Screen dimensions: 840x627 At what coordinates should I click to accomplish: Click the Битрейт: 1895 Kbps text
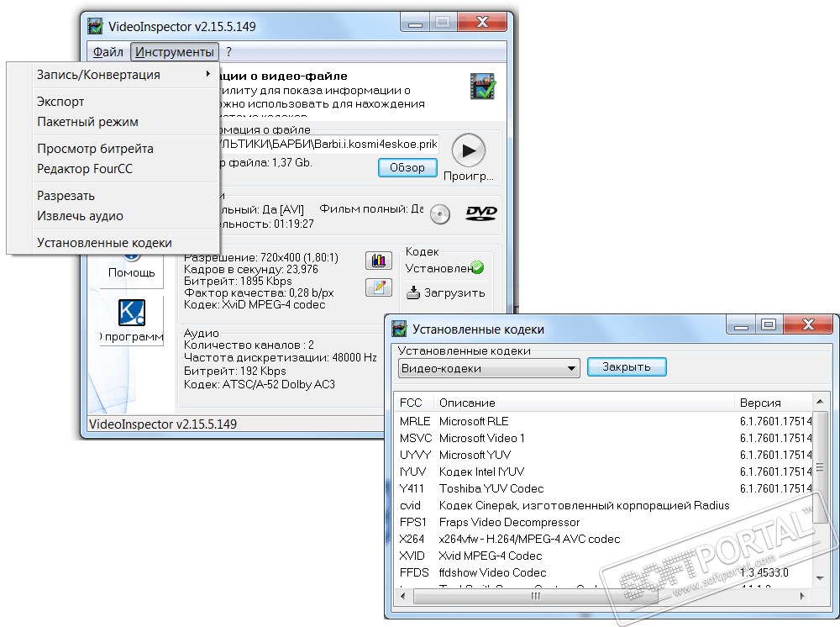[238, 282]
